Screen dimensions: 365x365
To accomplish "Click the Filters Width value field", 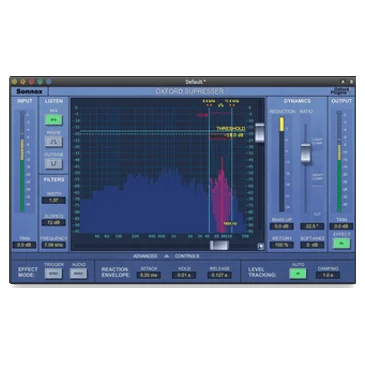I will point(54,200).
